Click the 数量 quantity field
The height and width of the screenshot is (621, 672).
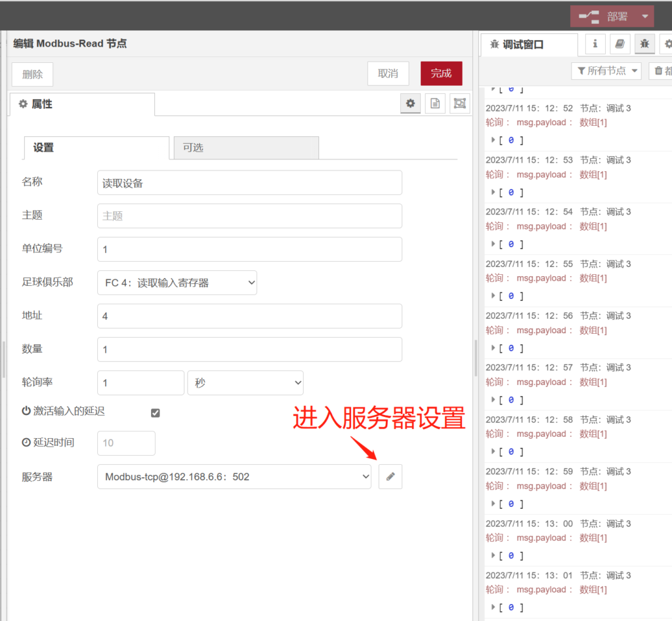click(x=249, y=350)
